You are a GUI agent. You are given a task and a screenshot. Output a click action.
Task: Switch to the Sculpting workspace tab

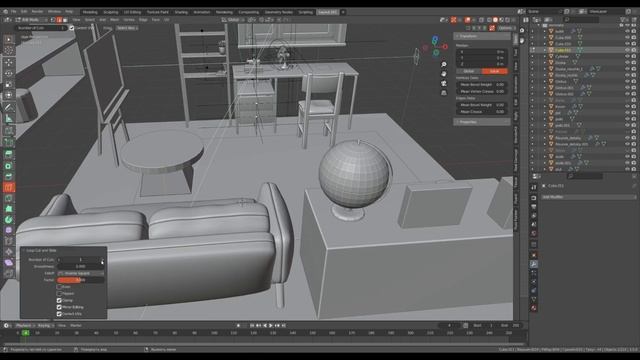(x=110, y=12)
